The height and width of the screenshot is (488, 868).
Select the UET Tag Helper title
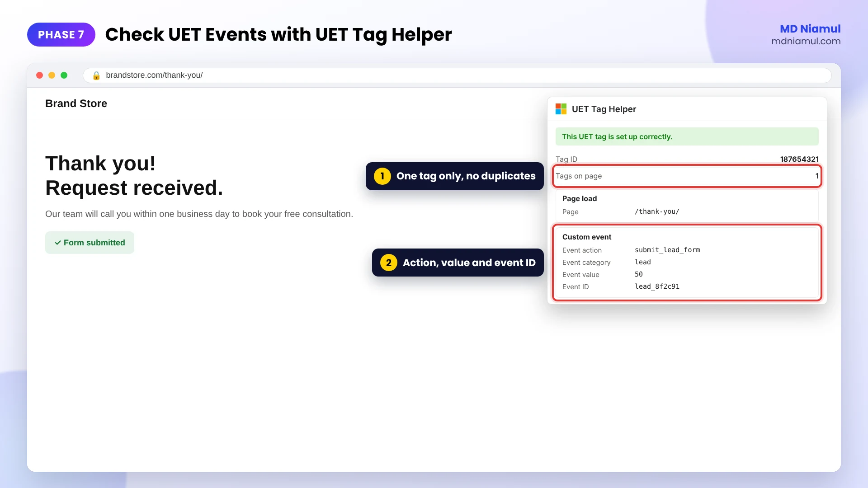tap(604, 109)
